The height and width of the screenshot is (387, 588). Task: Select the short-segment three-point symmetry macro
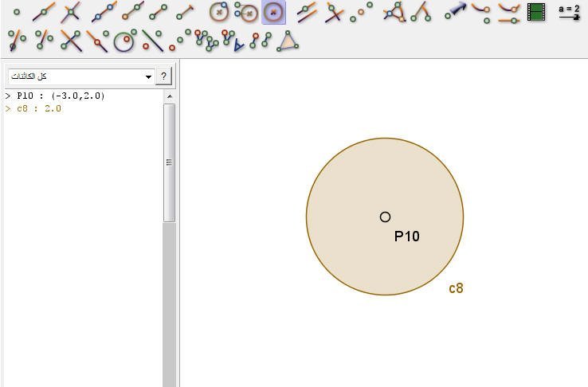(x=44, y=40)
